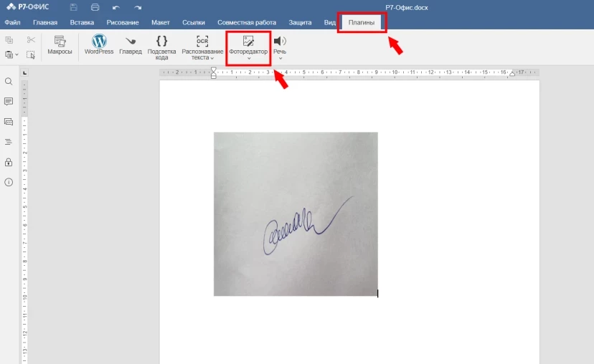Click the undo arrow in title bar
Image resolution: width=594 pixels, height=364 pixels.
[115, 7]
